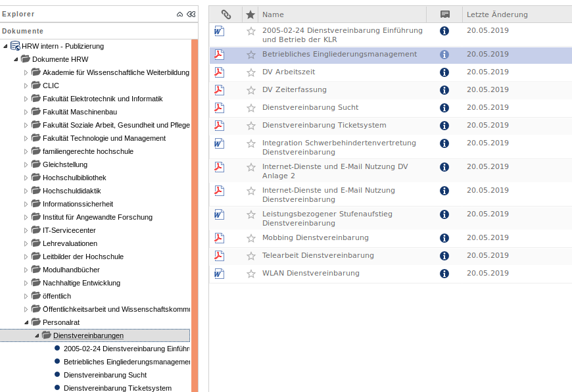Show info for Mobbing Dienstvereinbarung
The image size is (572, 392).
pos(444,238)
